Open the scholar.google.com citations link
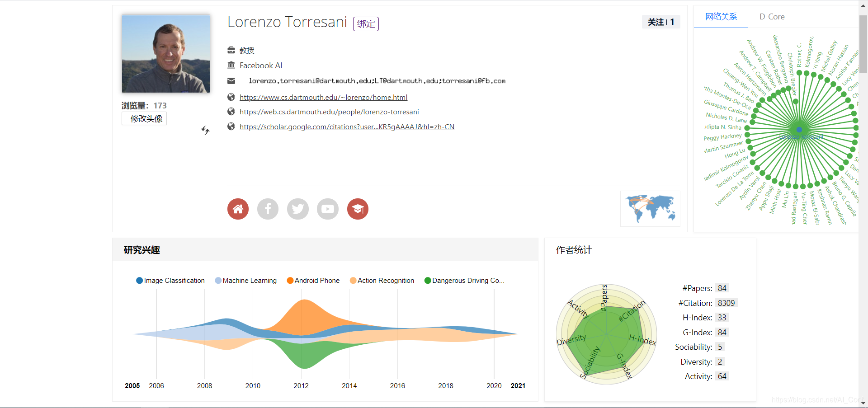The height and width of the screenshot is (408, 868). 347,127
